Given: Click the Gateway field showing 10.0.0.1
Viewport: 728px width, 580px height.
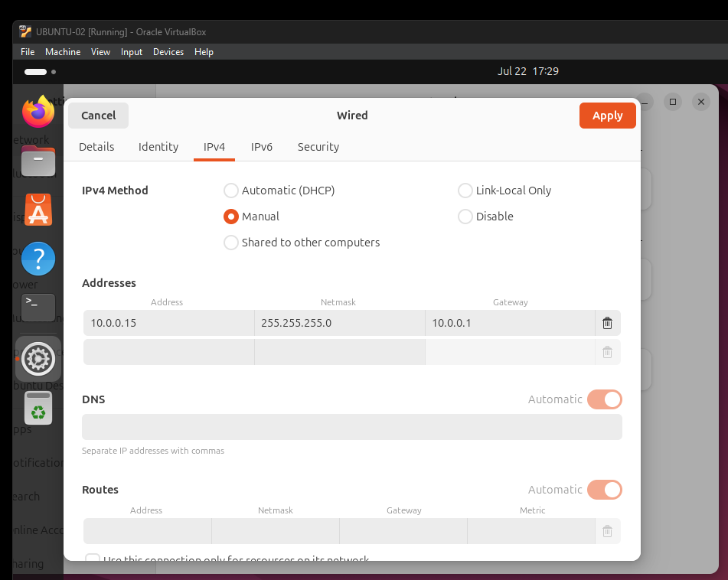Looking at the screenshot, I should click(509, 323).
